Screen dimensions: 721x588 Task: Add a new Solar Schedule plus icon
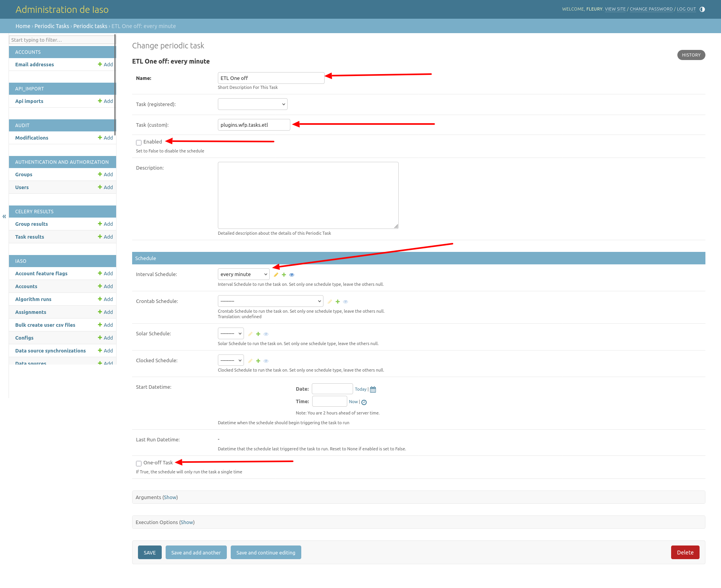click(x=258, y=334)
